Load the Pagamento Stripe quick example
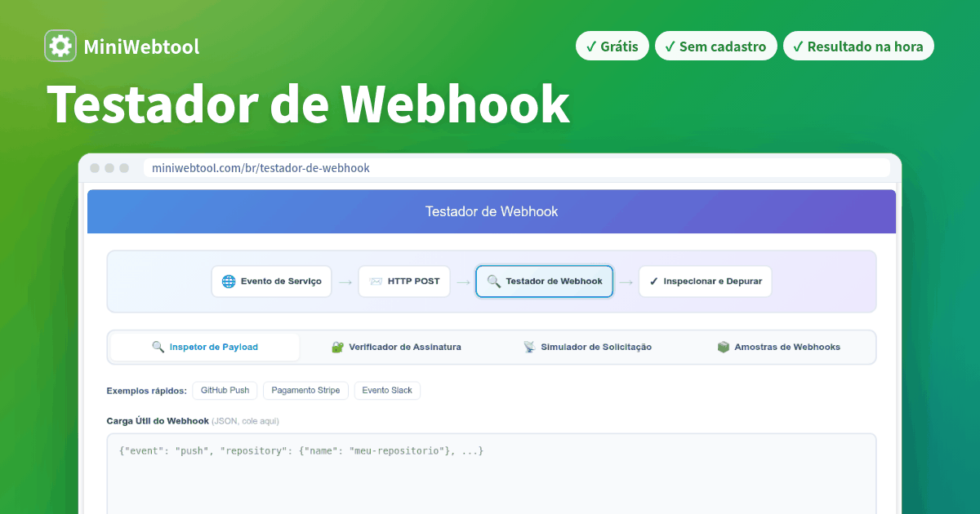The image size is (980, 514). coord(305,391)
